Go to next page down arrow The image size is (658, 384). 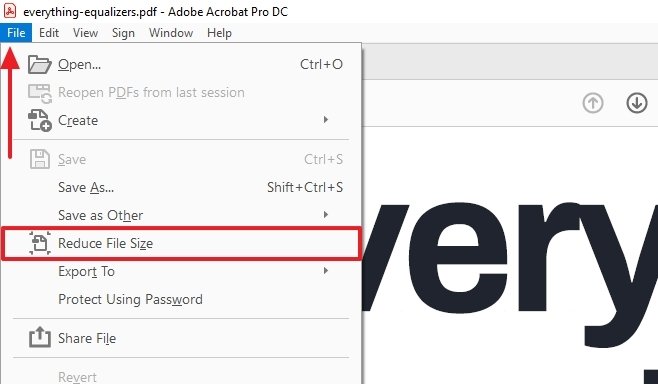pyautogui.click(x=637, y=103)
